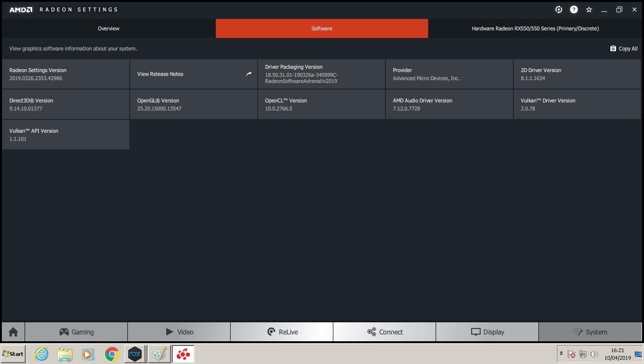Select the OpenGL Version tile
644x364 pixels.
pos(194,104)
